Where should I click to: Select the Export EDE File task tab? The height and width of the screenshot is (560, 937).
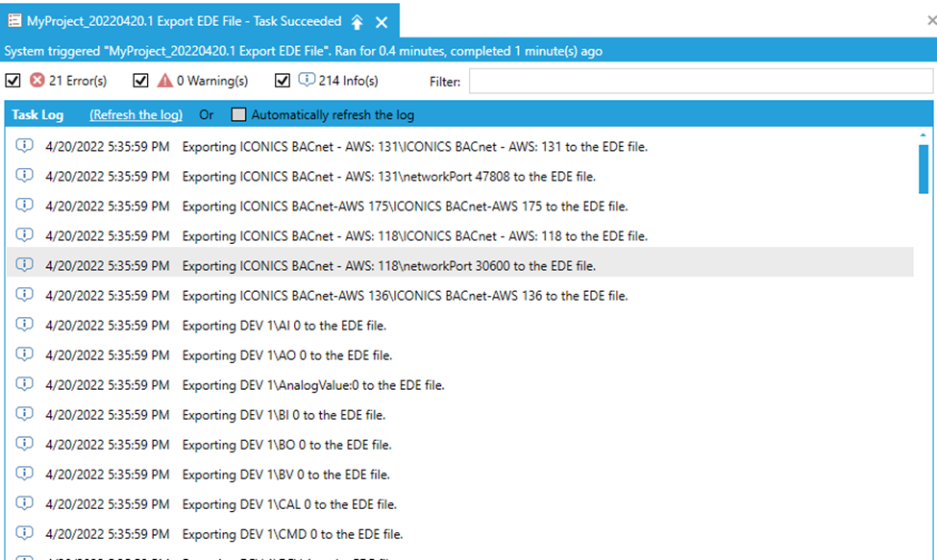pos(183,21)
